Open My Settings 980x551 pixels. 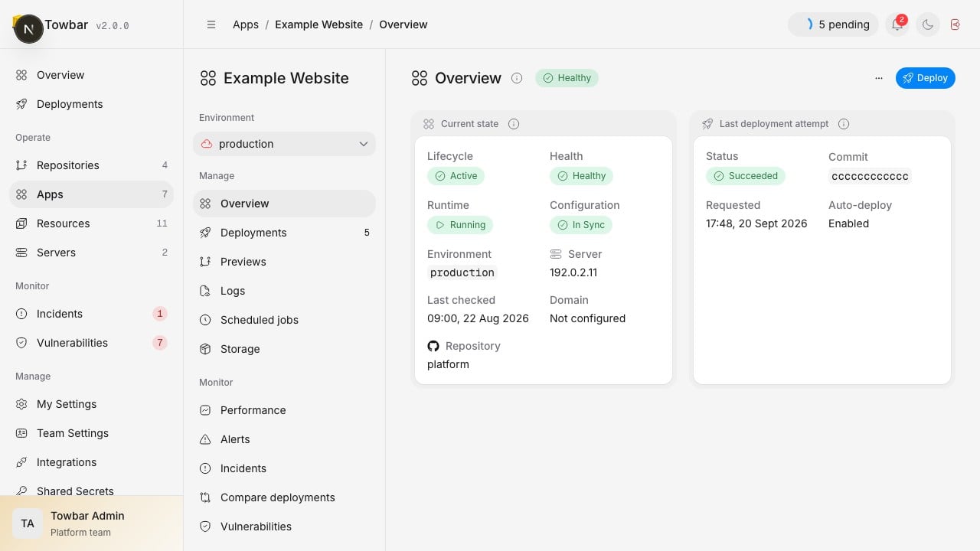(x=91, y=404)
